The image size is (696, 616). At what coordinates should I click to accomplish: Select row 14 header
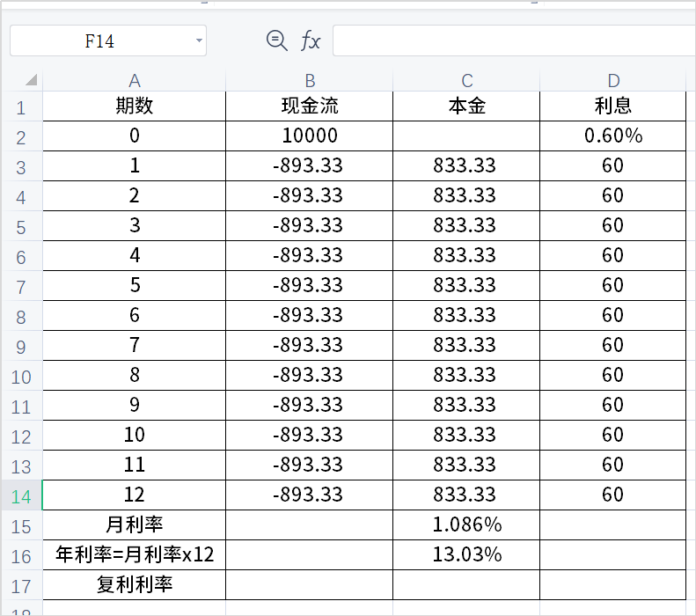coord(21,495)
